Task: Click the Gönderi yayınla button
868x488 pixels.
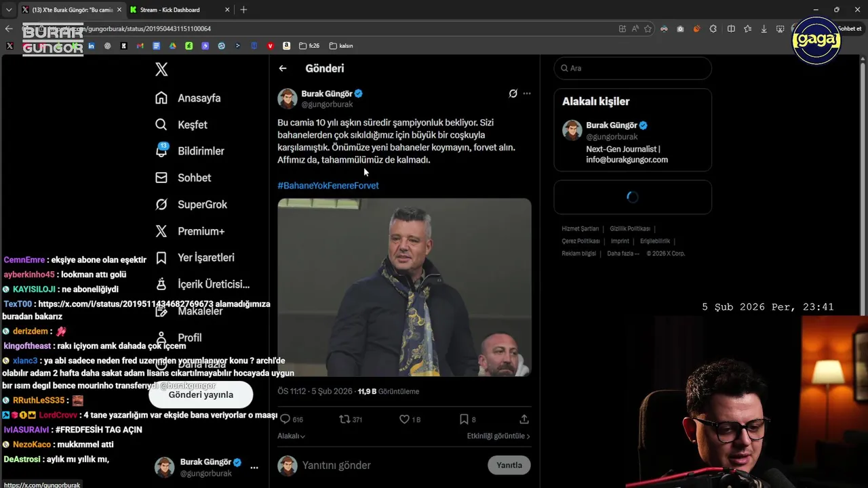Action: (x=201, y=394)
